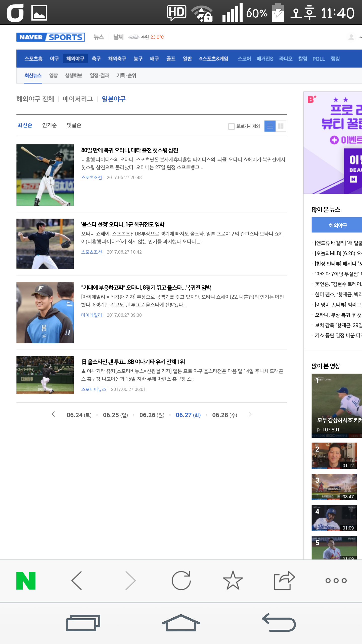
Task: Click the 메이저리그 category link
Action: [x=78, y=99]
